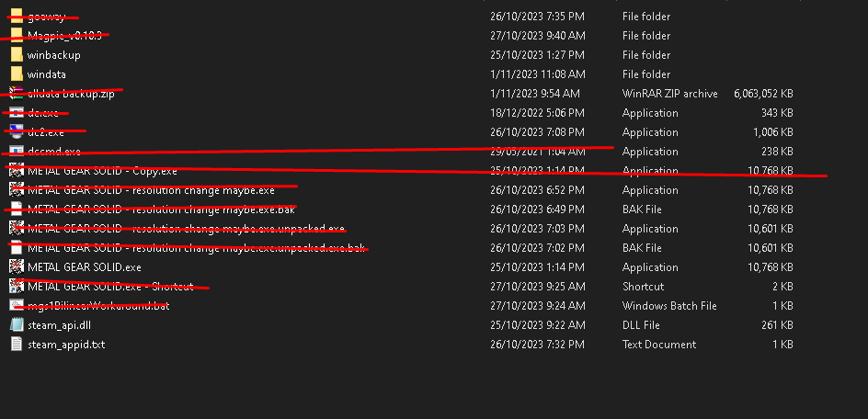Click blank file icon of resolution change maybe.exe.bak
868x419 pixels.
[x=17, y=209]
